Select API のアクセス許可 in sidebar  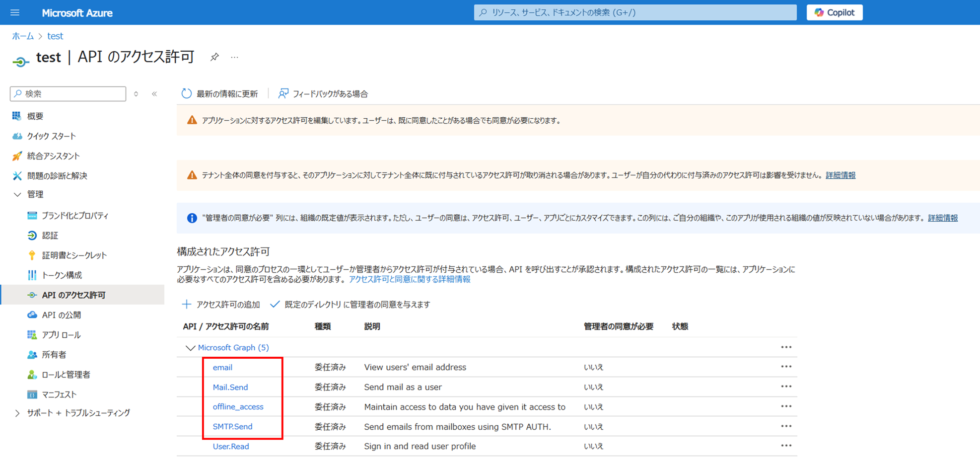coord(82,295)
